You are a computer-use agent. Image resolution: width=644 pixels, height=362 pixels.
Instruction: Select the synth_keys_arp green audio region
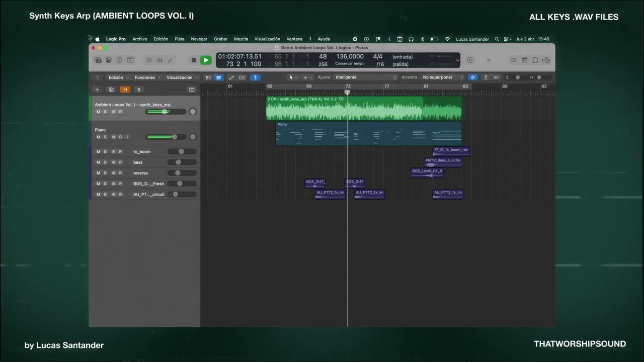(364, 108)
